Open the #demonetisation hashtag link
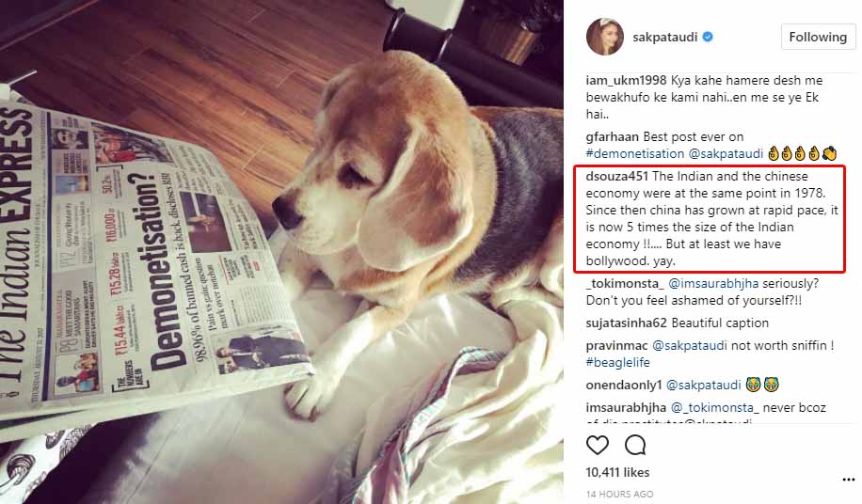The height and width of the screenshot is (504, 862). pyautogui.click(x=635, y=153)
